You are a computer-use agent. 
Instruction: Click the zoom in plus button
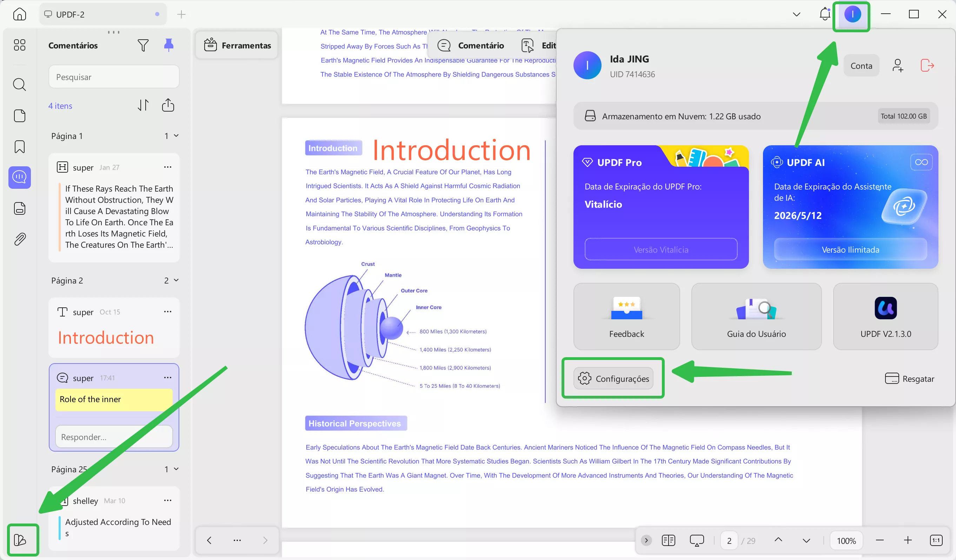click(908, 540)
